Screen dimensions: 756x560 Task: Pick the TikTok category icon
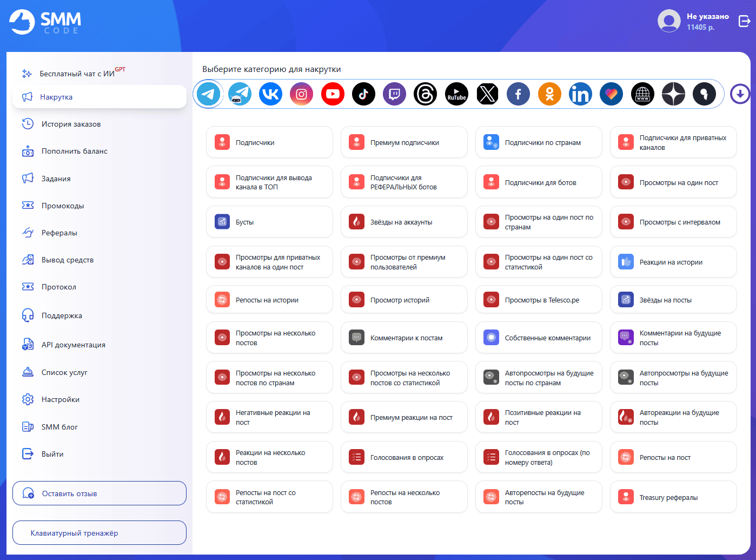click(x=363, y=94)
